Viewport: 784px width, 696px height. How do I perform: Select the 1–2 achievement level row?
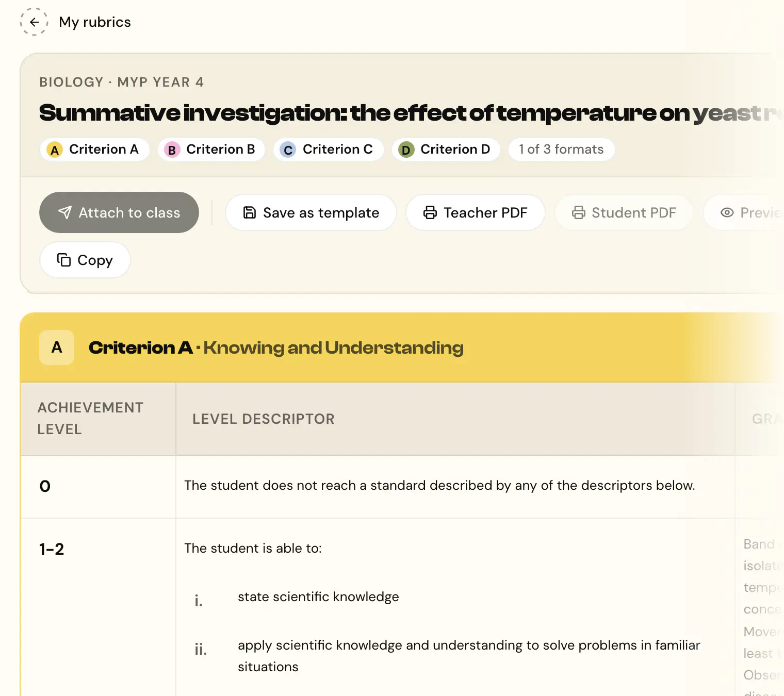click(377, 607)
